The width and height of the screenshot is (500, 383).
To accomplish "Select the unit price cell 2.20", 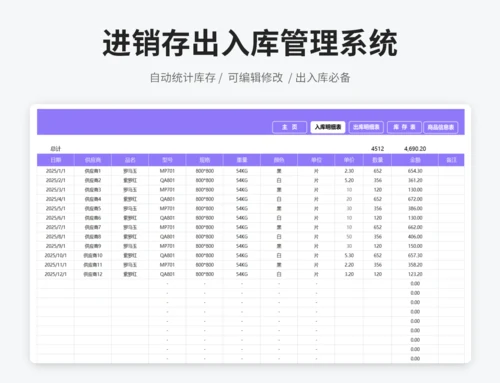I will 349,265.
